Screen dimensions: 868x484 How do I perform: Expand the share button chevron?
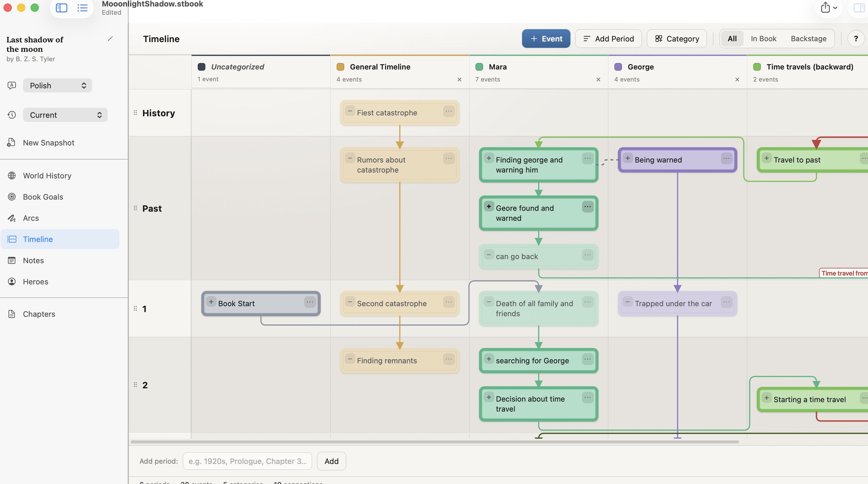(x=835, y=8)
